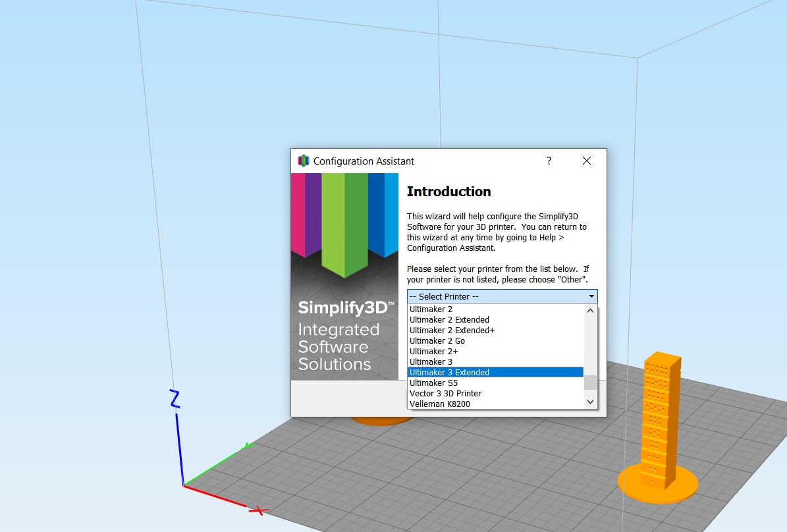Click the printer list scroll up arrow

coord(590,311)
